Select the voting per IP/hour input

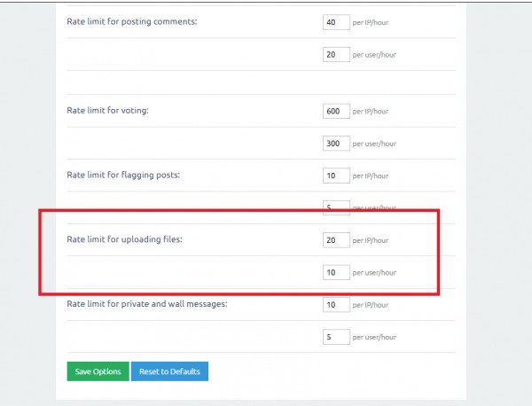coord(336,112)
